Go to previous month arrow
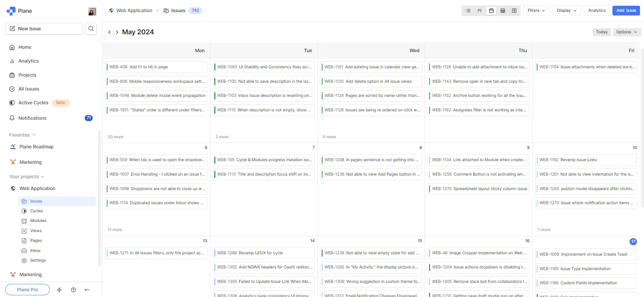Viewport: 644px width, 297px height. (110, 32)
